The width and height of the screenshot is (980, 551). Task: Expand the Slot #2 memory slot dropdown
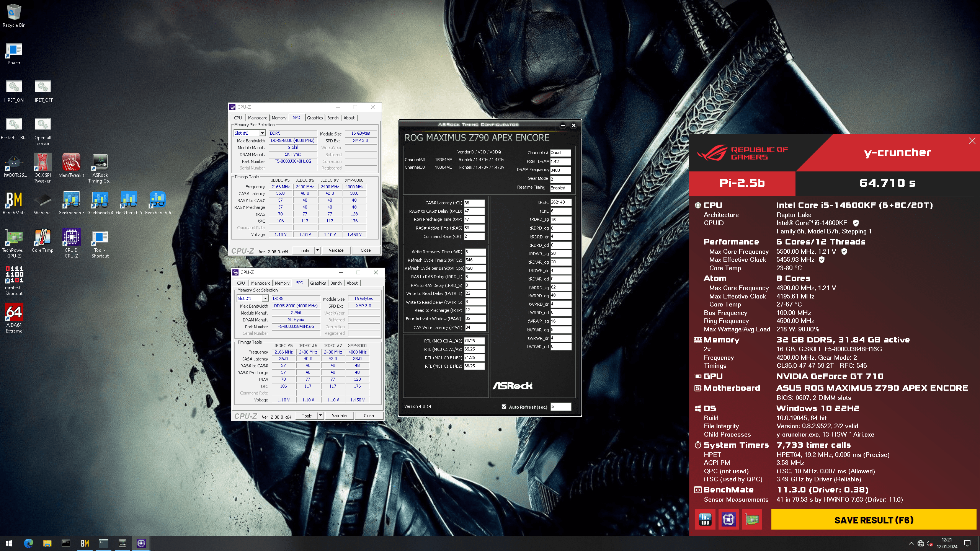(x=262, y=133)
